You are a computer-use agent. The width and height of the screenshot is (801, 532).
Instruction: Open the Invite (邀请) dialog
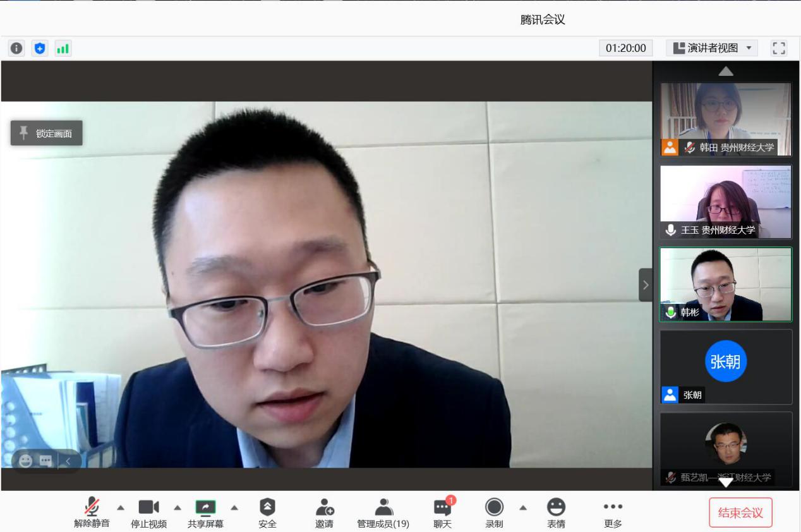[324, 512]
